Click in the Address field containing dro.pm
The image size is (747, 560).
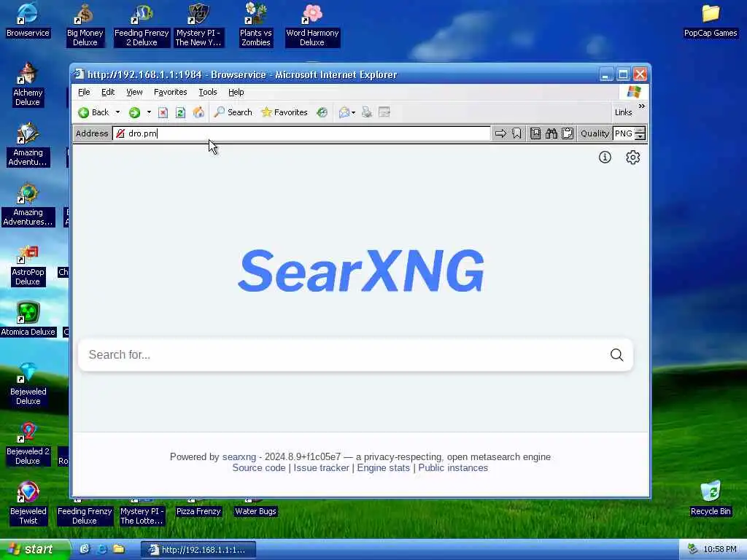click(301, 134)
